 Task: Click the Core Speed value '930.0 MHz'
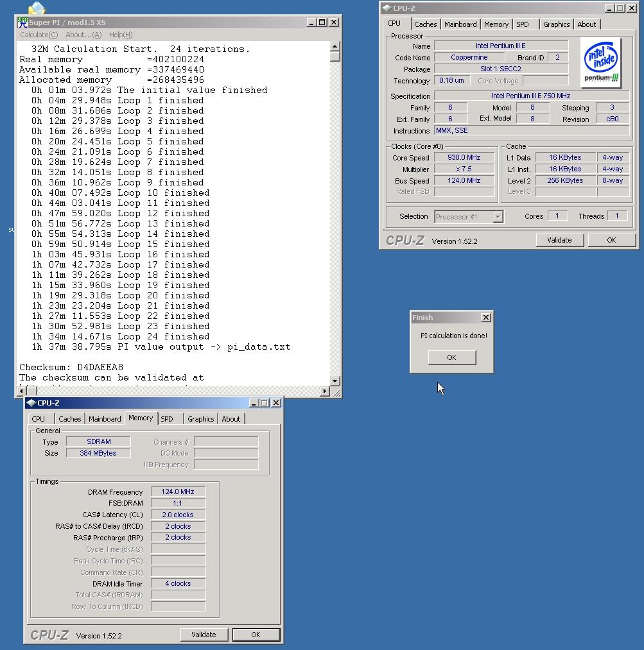point(464,157)
